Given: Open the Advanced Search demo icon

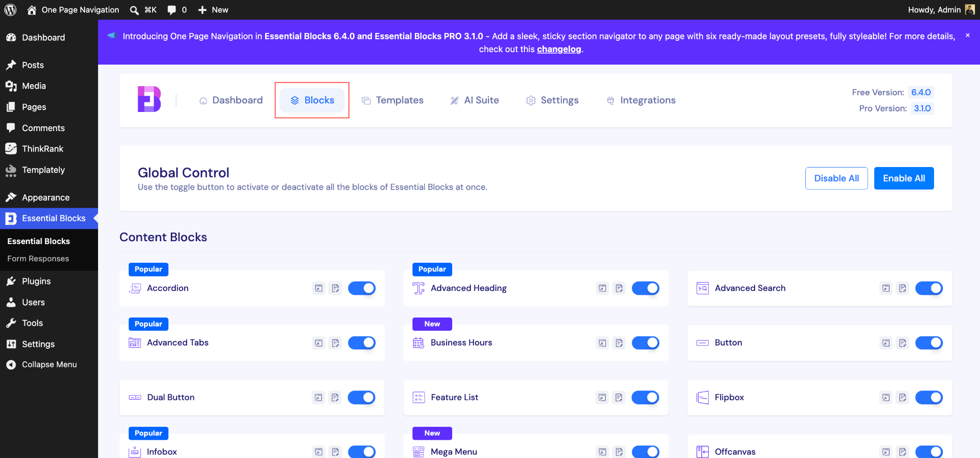Looking at the screenshot, I should point(886,288).
